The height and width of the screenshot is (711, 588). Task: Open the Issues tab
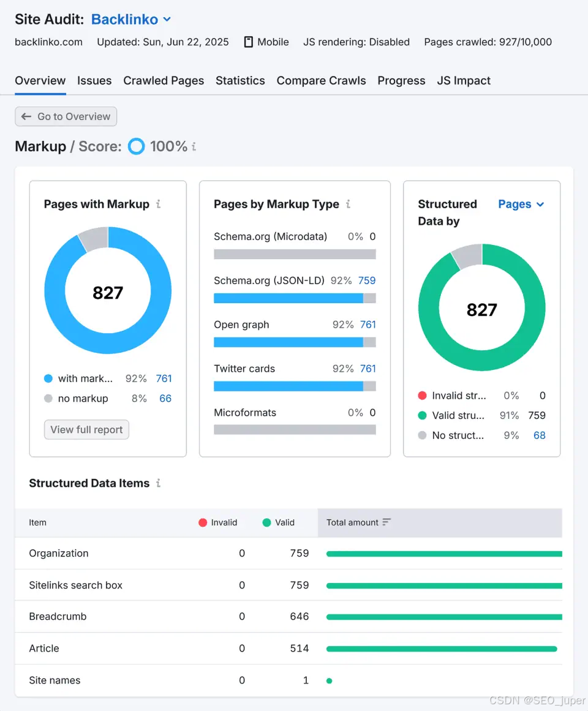(x=94, y=81)
